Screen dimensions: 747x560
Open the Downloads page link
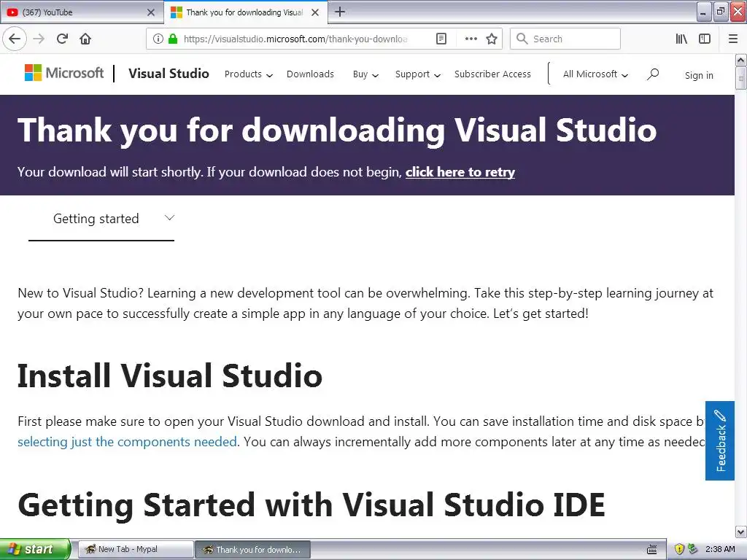pos(310,74)
